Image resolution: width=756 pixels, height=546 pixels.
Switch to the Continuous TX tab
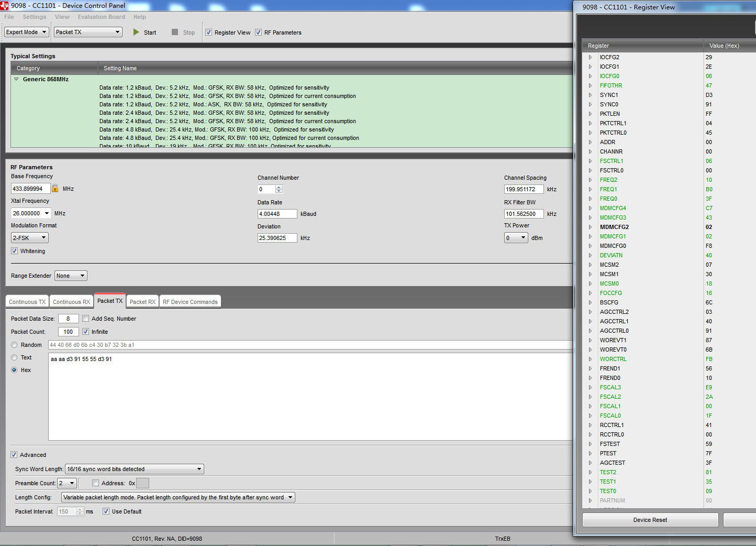(x=27, y=302)
